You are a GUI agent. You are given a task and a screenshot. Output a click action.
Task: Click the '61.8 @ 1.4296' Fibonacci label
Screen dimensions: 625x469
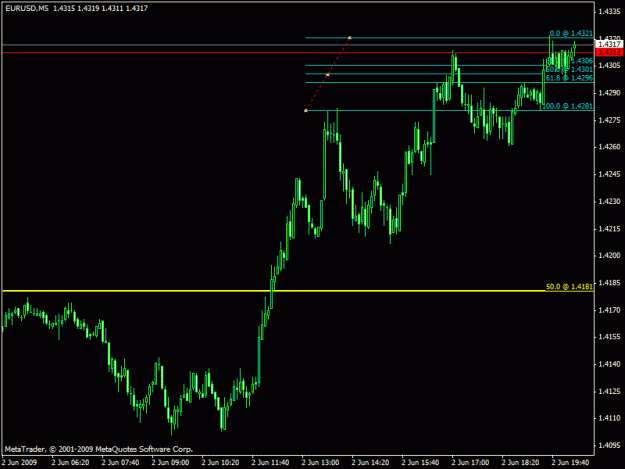click(x=569, y=78)
